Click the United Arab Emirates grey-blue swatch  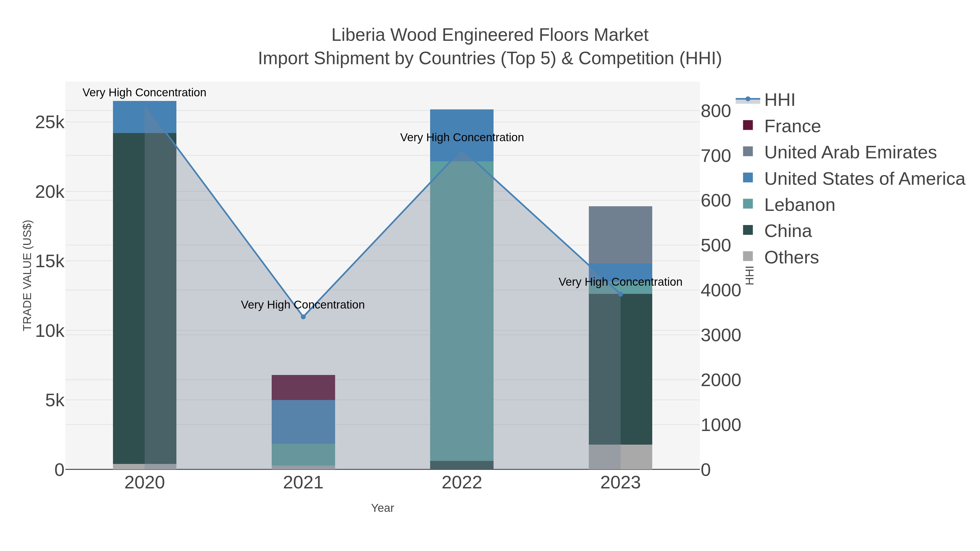point(748,151)
